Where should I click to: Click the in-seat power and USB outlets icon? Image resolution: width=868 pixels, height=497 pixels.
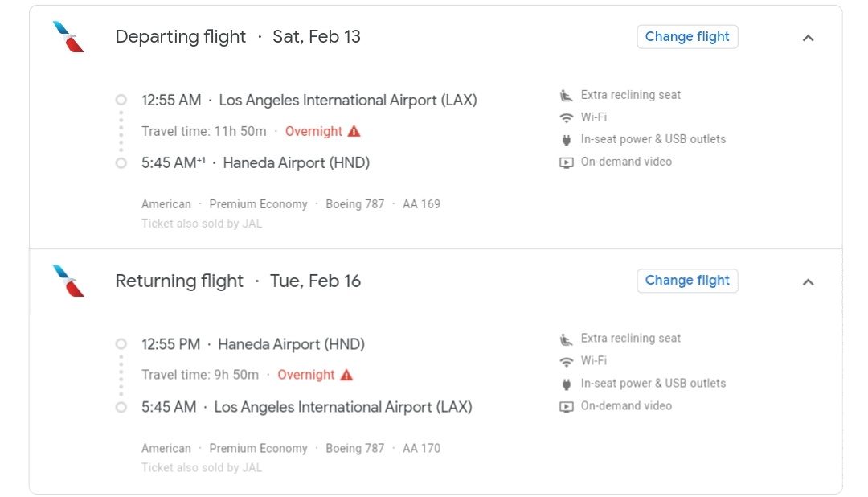pyautogui.click(x=566, y=138)
